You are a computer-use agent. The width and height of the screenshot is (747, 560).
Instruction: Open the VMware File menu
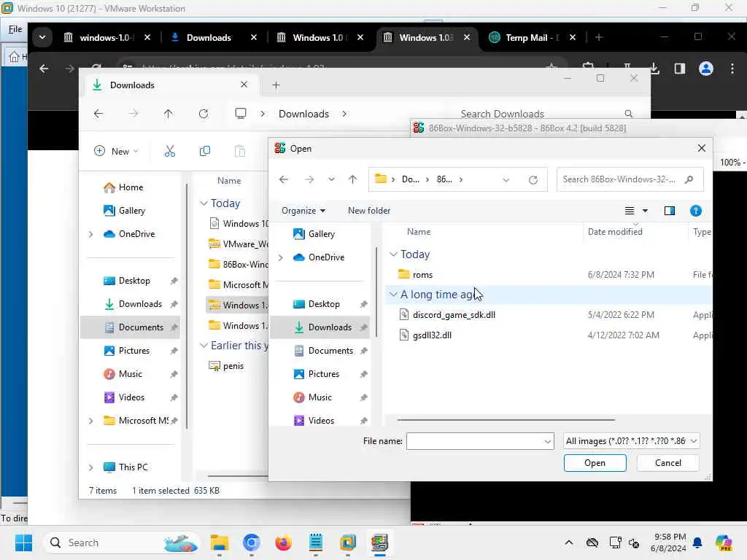coord(15,29)
